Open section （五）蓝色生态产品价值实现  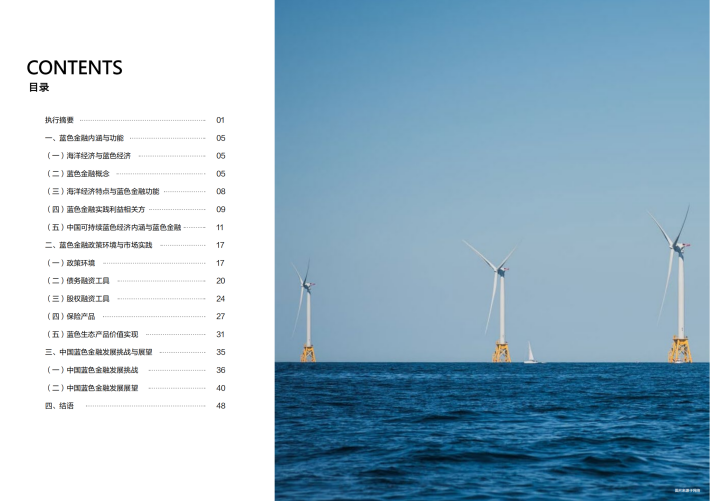91,334
